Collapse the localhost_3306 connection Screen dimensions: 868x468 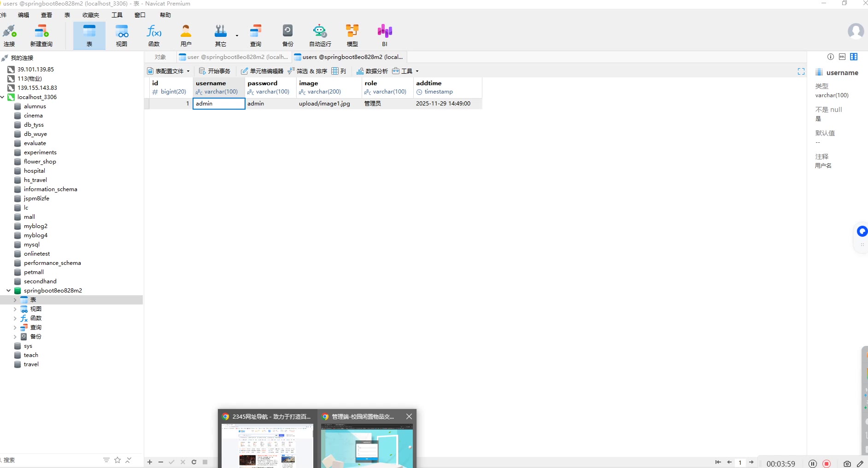pyautogui.click(x=3, y=97)
